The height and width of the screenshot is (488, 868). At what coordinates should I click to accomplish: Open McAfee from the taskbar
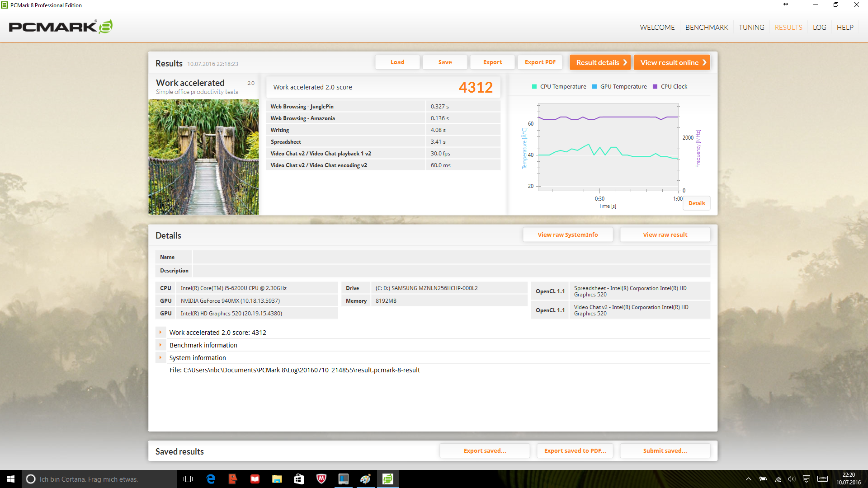tap(321, 479)
